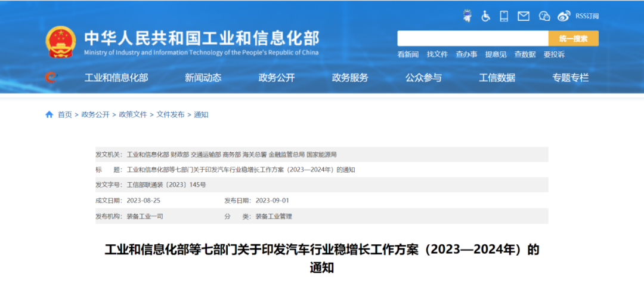Open the Weibo icon
The height and width of the screenshot is (283, 644).
(564, 16)
